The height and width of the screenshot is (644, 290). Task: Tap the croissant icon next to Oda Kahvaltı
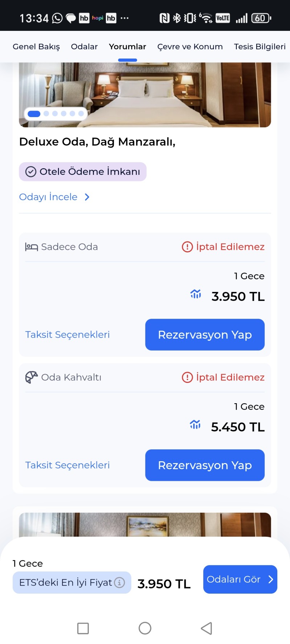(32, 377)
